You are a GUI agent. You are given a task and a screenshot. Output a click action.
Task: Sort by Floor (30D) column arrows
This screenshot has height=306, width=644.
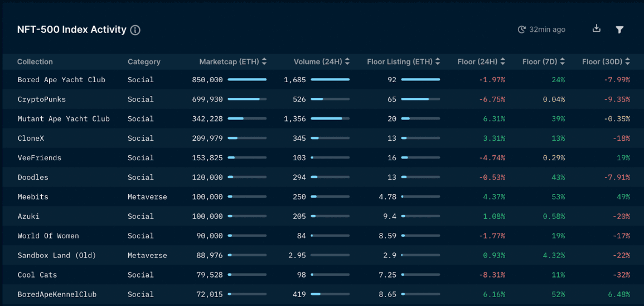pyautogui.click(x=628, y=61)
